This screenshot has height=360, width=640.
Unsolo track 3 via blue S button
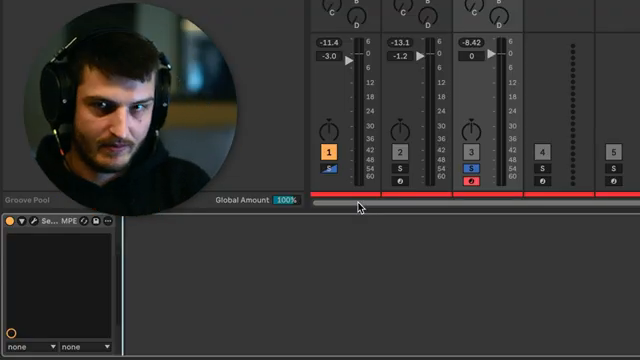(471, 169)
